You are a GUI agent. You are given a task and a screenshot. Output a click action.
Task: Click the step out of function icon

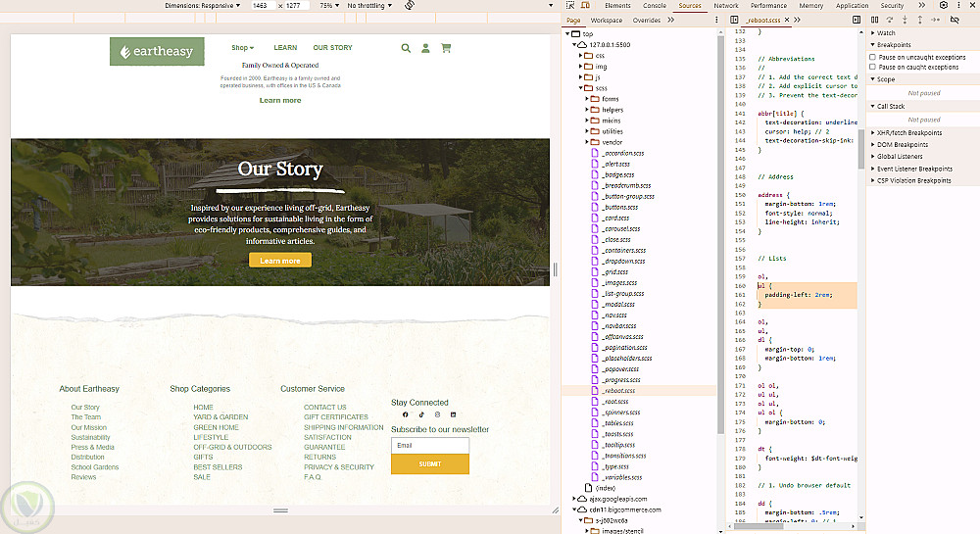920,20
